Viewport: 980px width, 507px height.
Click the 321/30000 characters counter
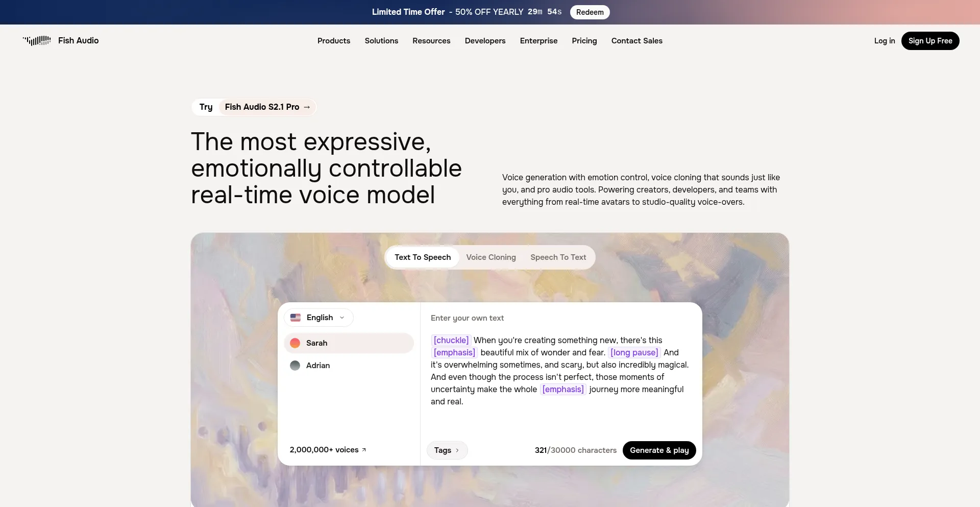click(x=576, y=450)
